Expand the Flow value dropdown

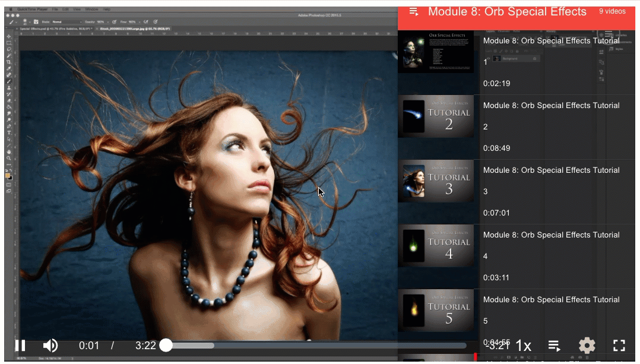(x=140, y=22)
